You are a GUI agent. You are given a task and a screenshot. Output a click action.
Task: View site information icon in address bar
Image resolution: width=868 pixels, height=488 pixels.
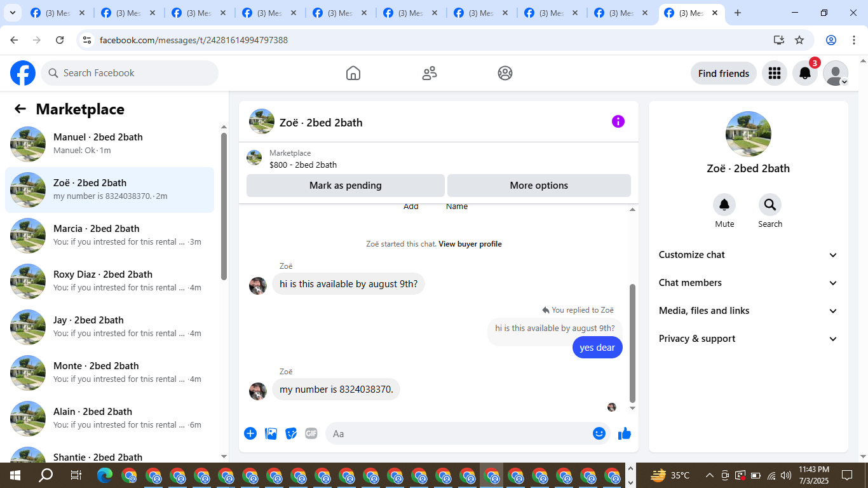coord(87,40)
